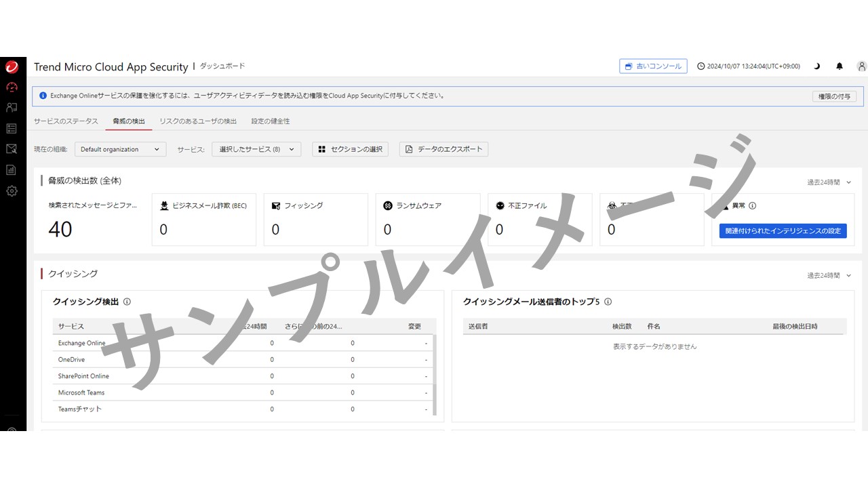Toggle dark mode with the moon icon

(817, 66)
